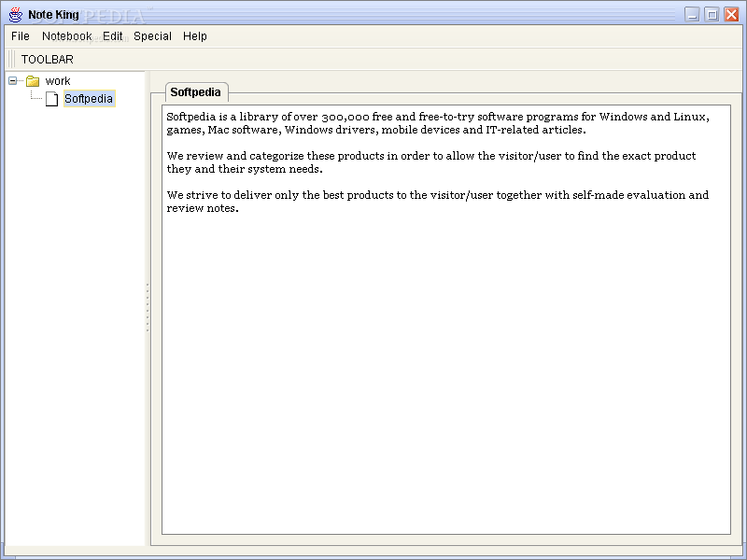Image resolution: width=747 pixels, height=560 pixels.
Task: Maximize the Note King window
Action: [x=712, y=14]
